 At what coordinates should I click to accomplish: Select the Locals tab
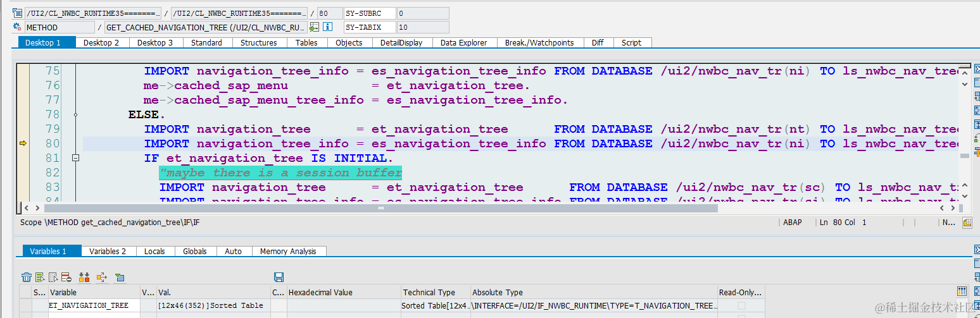[154, 251]
